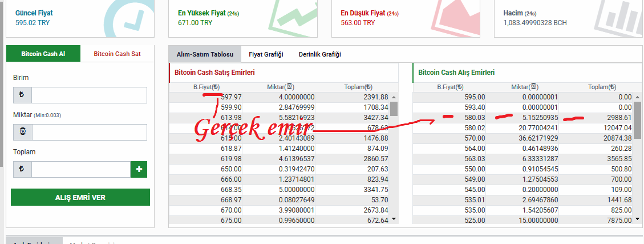The width and height of the screenshot is (644, 244).
Task: Click the Bitcoin Cash Alış Emirleri heading
Action: pos(456,73)
